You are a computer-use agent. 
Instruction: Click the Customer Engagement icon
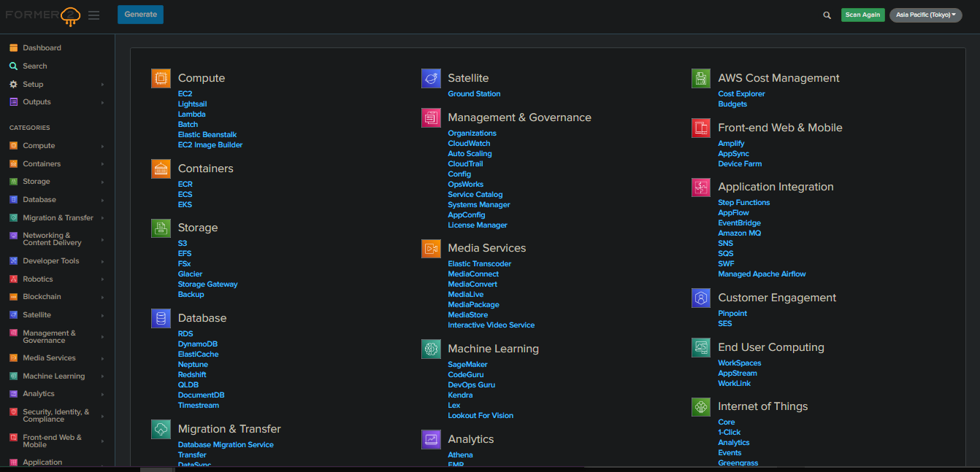tap(701, 298)
